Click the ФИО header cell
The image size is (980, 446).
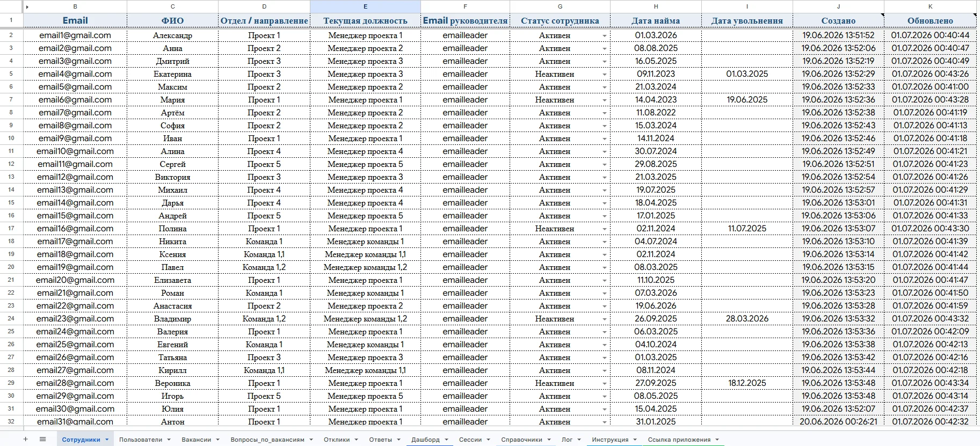coord(172,20)
